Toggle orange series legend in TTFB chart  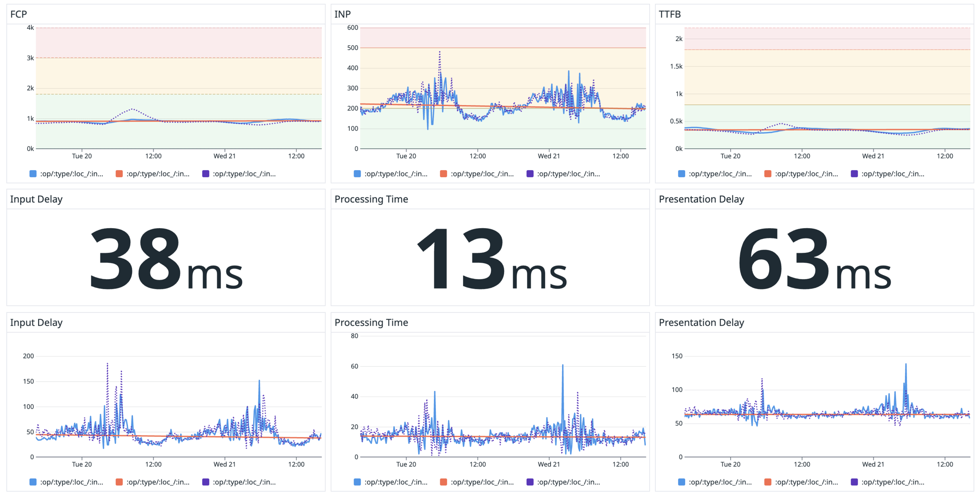click(x=768, y=174)
